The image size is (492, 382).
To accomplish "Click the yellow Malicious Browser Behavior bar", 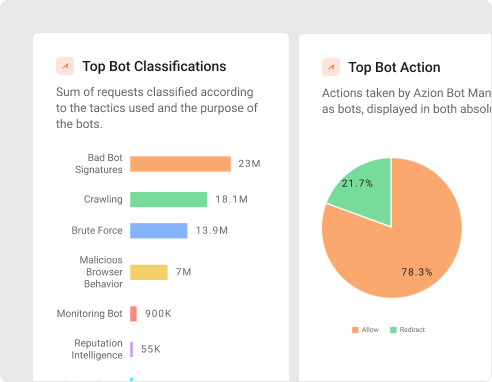I will (149, 272).
